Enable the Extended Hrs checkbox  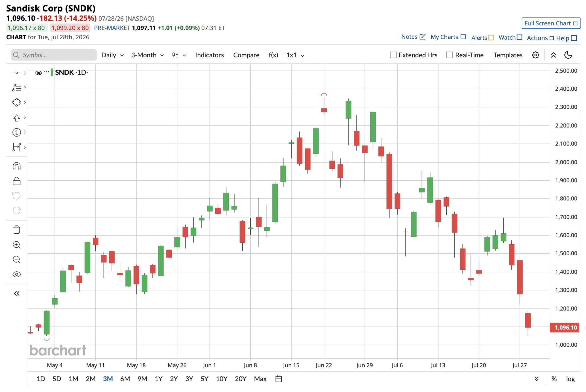[x=393, y=55]
